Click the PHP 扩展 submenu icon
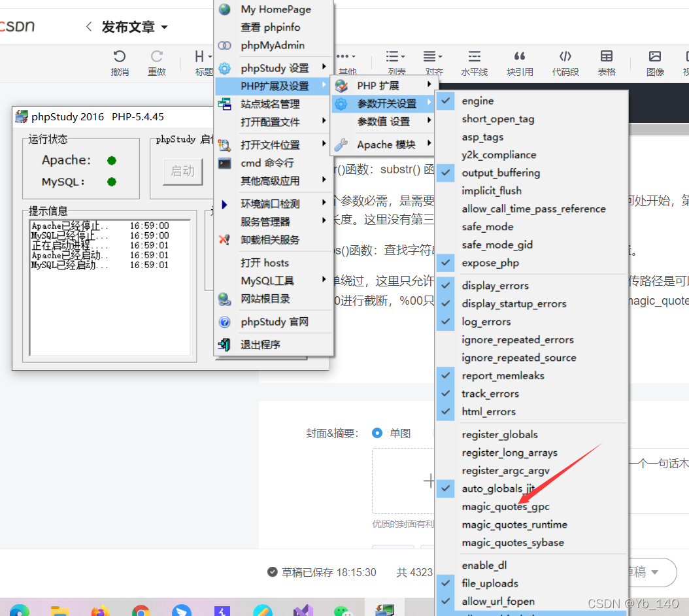Image resolution: width=689 pixels, height=616 pixels. coord(341,86)
